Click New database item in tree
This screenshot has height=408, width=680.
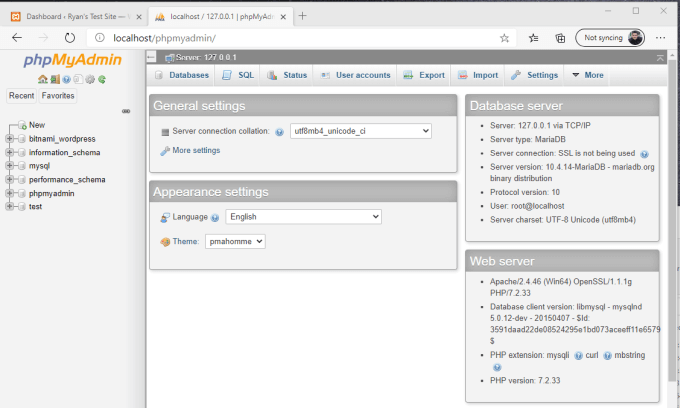[x=37, y=125]
